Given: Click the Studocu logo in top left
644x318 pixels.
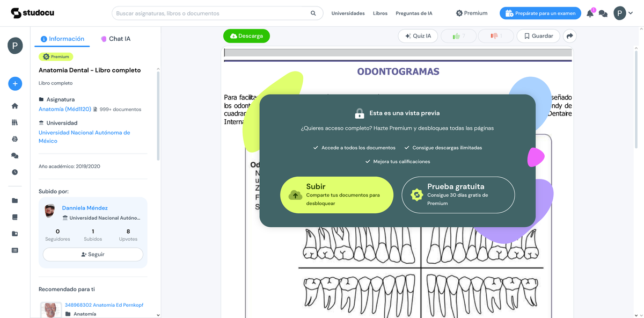Looking at the screenshot, I should 32,12.
